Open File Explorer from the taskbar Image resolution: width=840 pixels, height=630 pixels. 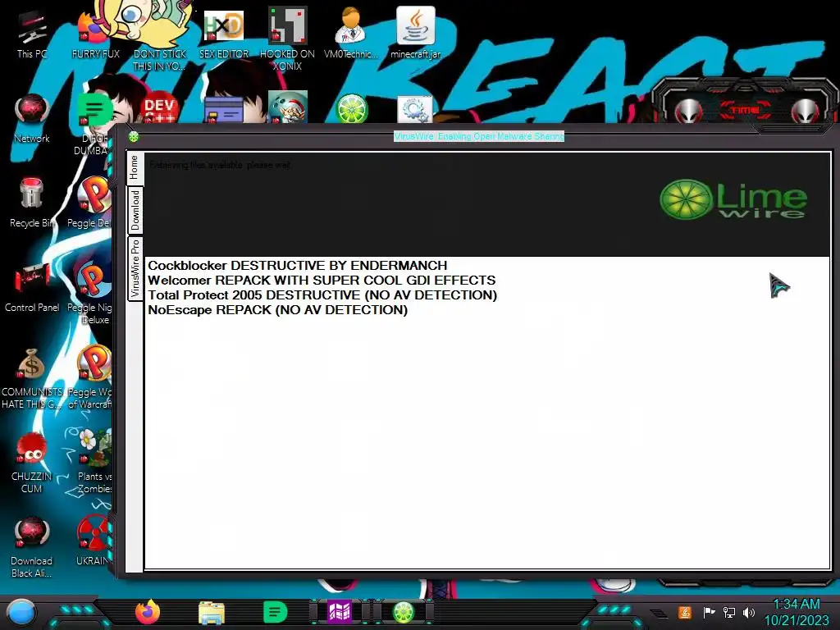pyautogui.click(x=211, y=612)
